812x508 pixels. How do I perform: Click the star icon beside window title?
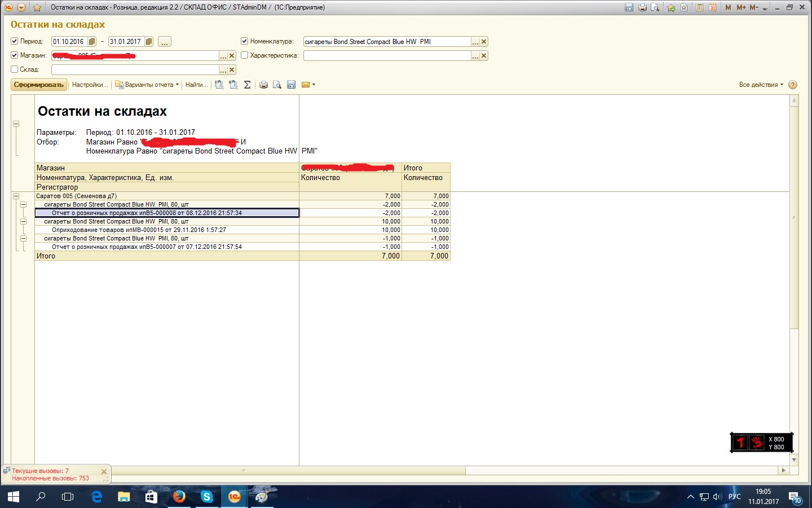click(x=37, y=7)
